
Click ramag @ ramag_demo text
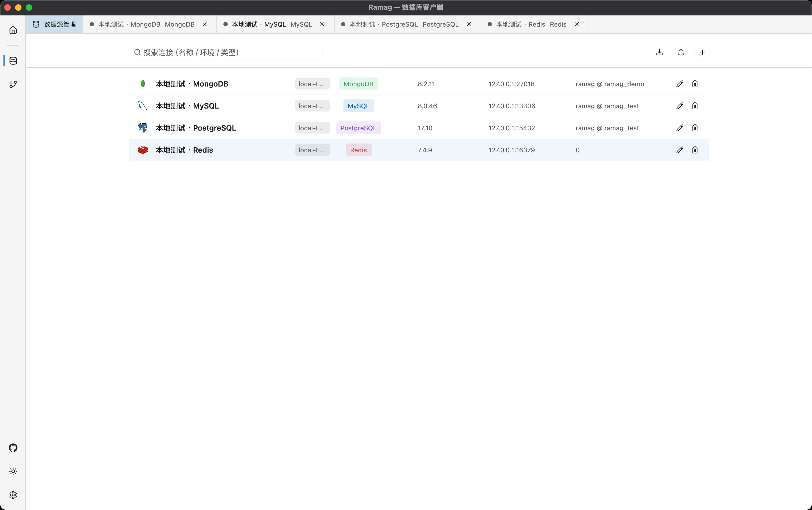[610, 84]
